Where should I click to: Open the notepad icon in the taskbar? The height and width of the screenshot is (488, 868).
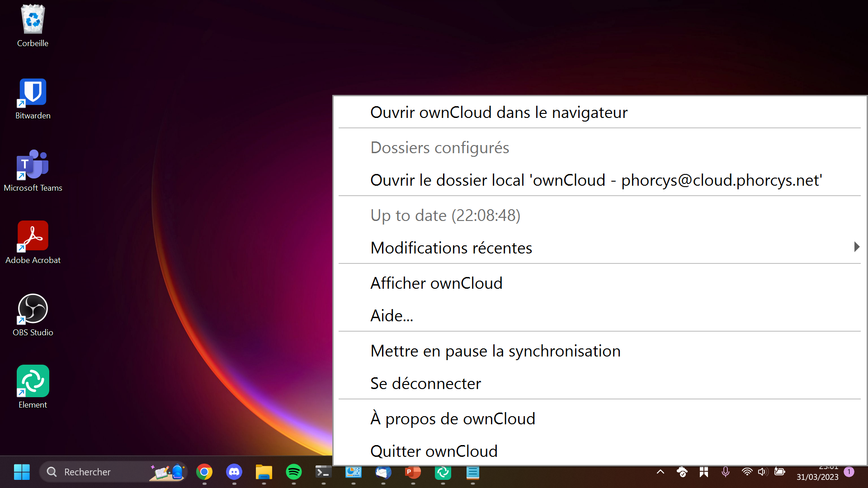coord(473,472)
